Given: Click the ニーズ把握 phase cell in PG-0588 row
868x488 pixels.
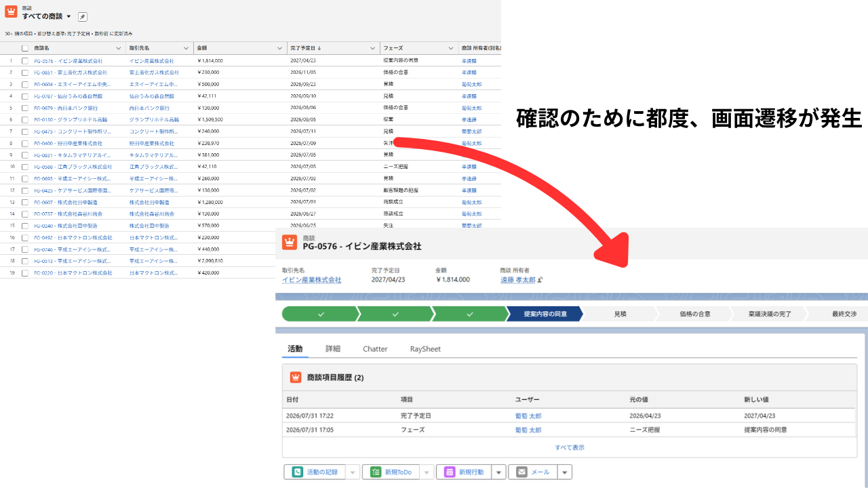Looking at the screenshot, I should pos(395,167).
